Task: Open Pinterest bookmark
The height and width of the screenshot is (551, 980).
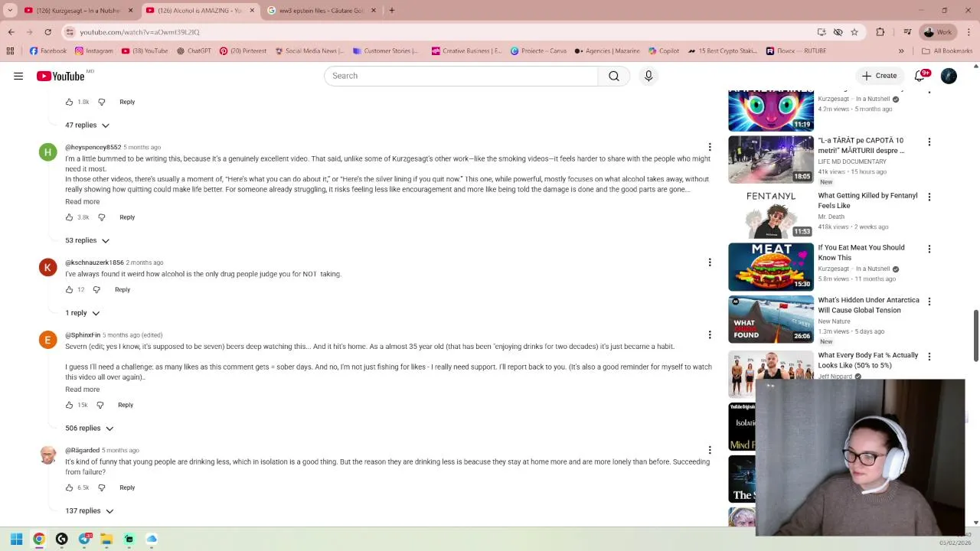Action: 243,51
